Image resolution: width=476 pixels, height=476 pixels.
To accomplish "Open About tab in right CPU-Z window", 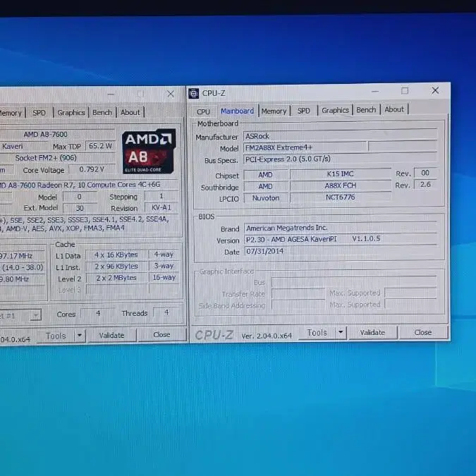I will coord(394,109).
